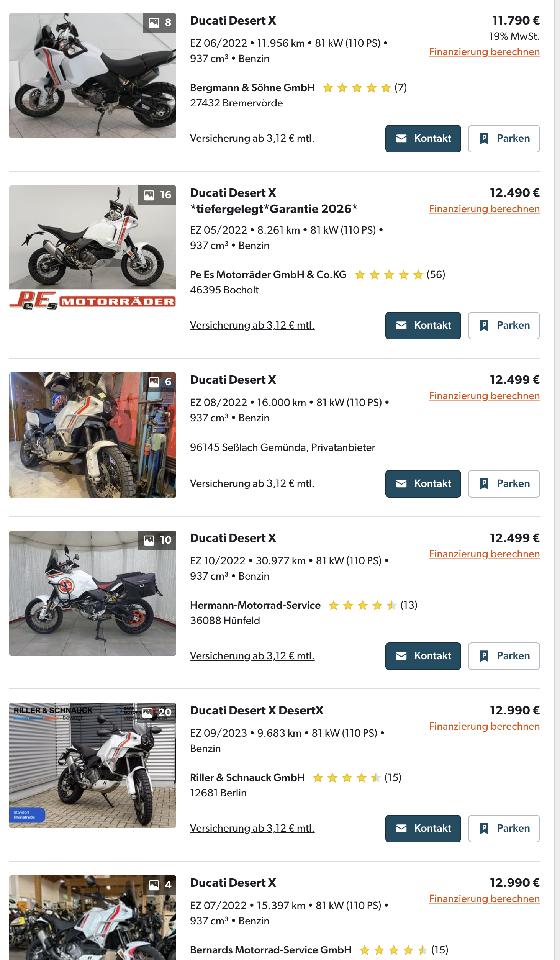Viewport: 560px width, 960px height.
Task: Click the 10-photos gallery badge on the Hünfeld listing
Action: point(157,541)
